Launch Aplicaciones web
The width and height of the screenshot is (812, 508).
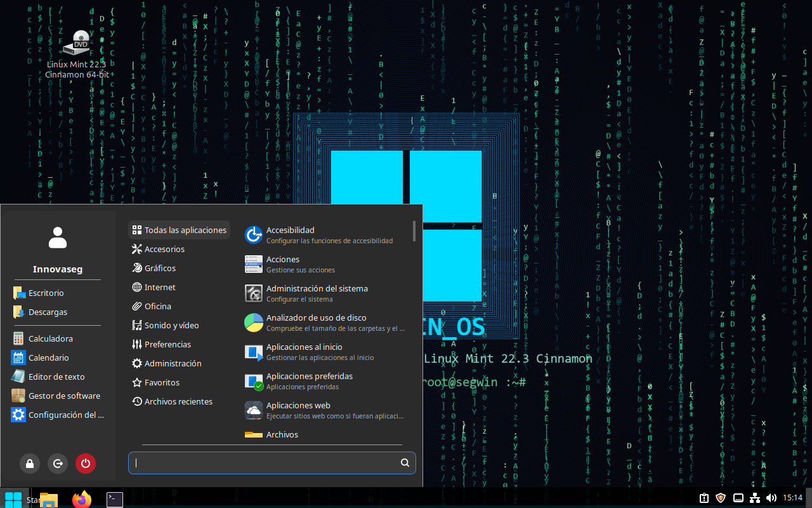pos(326,410)
